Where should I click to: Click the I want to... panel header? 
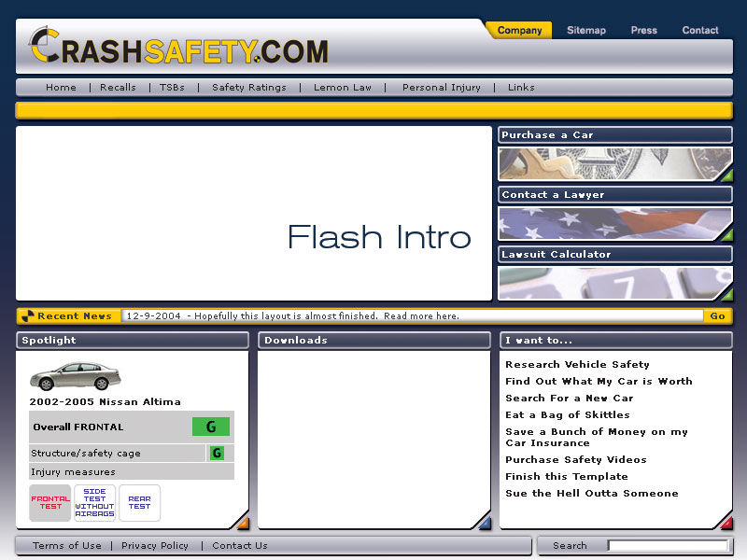point(616,340)
